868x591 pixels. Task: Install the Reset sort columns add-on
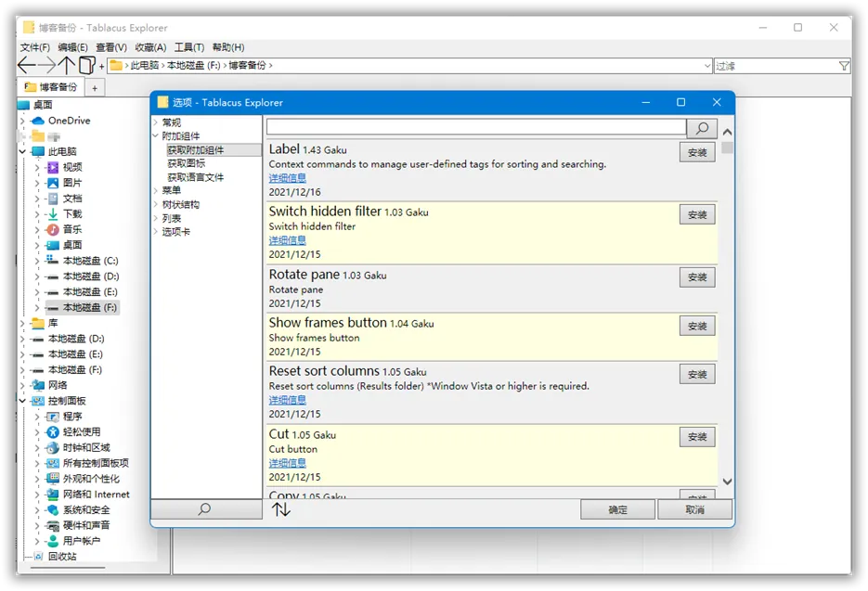pos(697,374)
